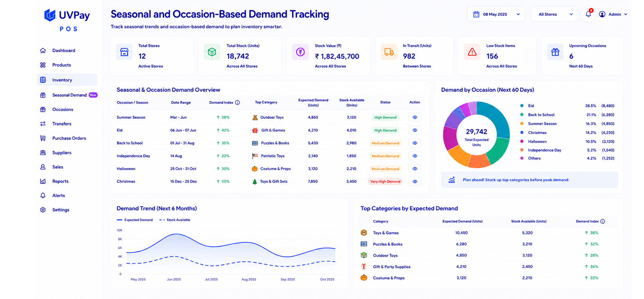View Summer Season row via eye icon
Image resolution: width=644 pixels, height=299 pixels.
(x=415, y=117)
